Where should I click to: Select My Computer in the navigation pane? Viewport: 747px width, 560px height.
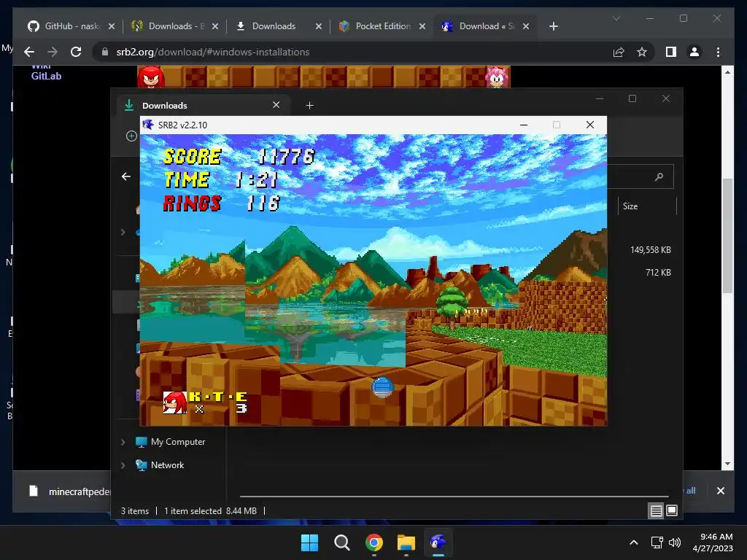178,442
